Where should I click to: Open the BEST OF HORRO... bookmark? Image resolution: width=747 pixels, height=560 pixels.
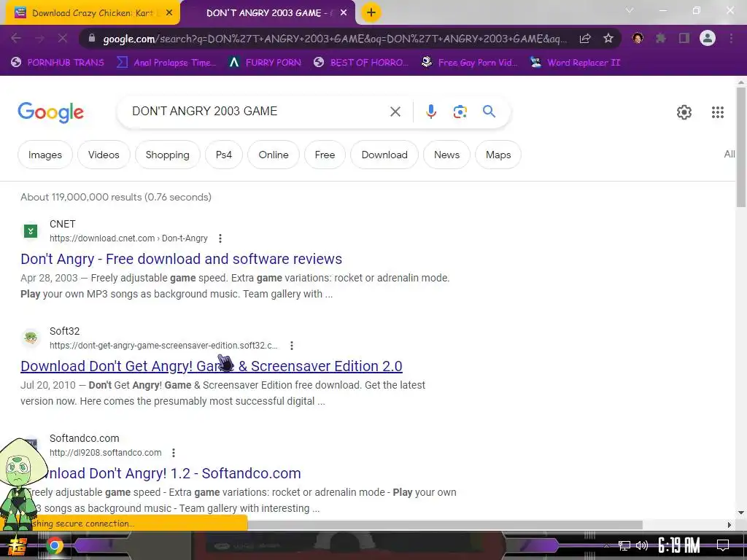tap(361, 63)
